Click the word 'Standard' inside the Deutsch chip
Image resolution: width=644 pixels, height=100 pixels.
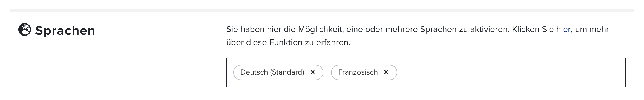click(287, 72)
